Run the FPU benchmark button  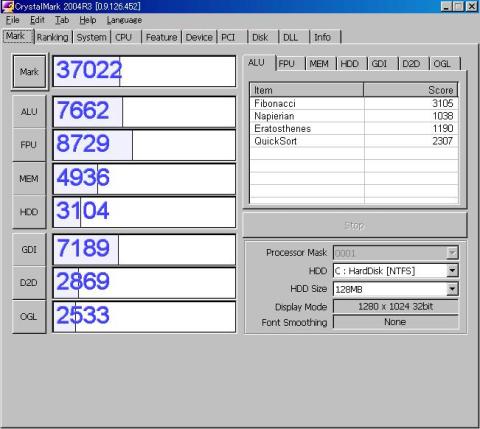tap(29, 145)
